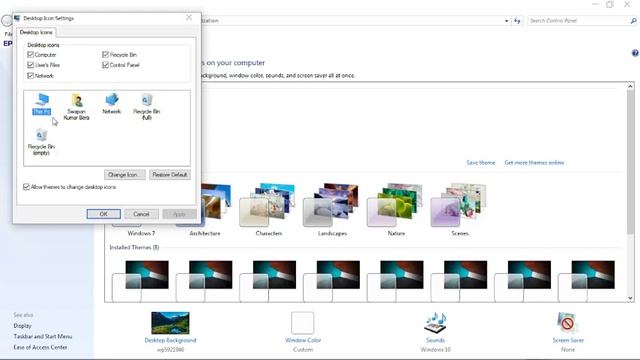This screenshot has width=640, height=360.
Task: Click the Restore Default button
Action: point(170,175)
